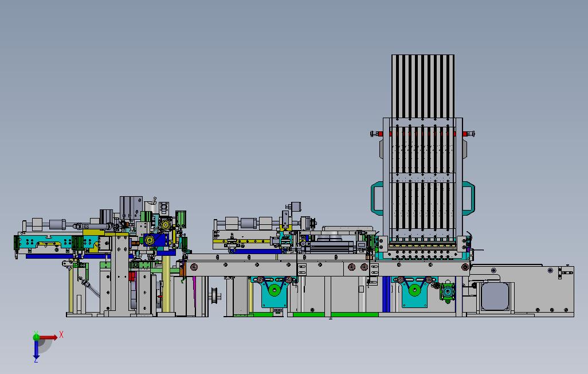
Task: Select the right green pulley under the conveyor
Action: point(414,290)
